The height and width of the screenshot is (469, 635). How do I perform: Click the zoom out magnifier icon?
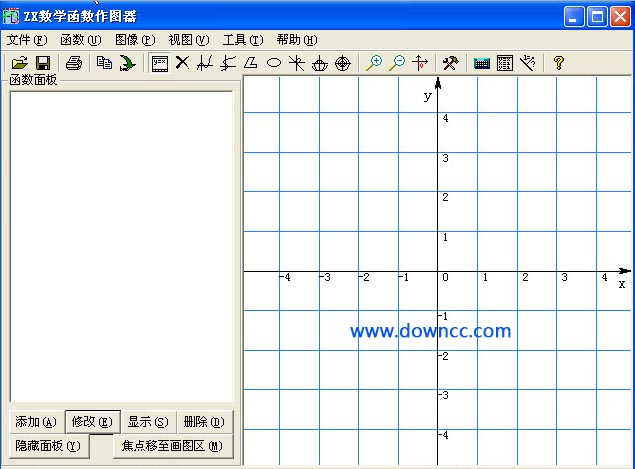(x=397, y=63)
